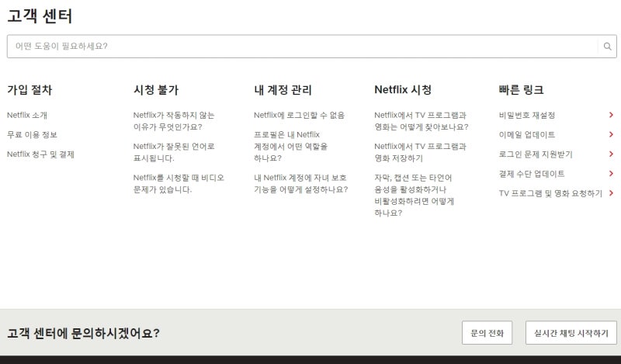This screenshot has height=364, width=621.
Task: Open the arrow next to 비밀번호 재설정
Action: click(x=611, y=115)
